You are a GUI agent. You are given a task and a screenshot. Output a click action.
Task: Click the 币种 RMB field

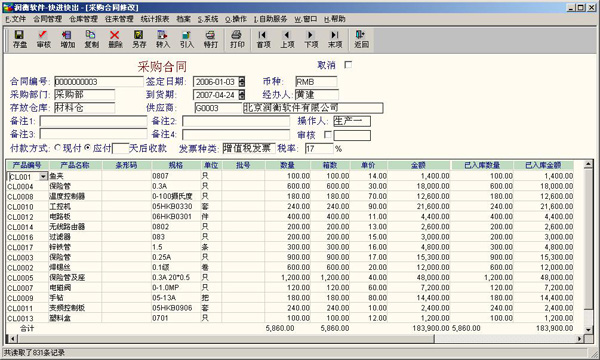click(x=316, y=81)
